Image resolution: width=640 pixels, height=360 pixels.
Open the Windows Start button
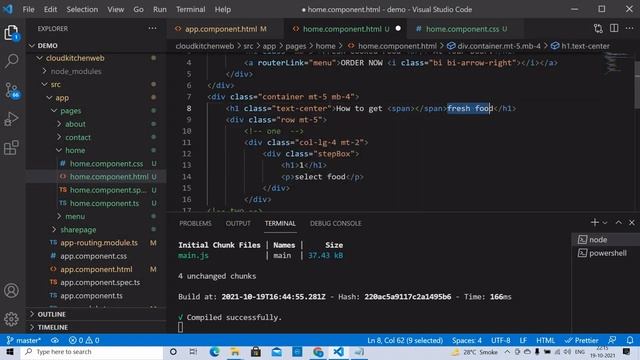[x=10, y=352]
